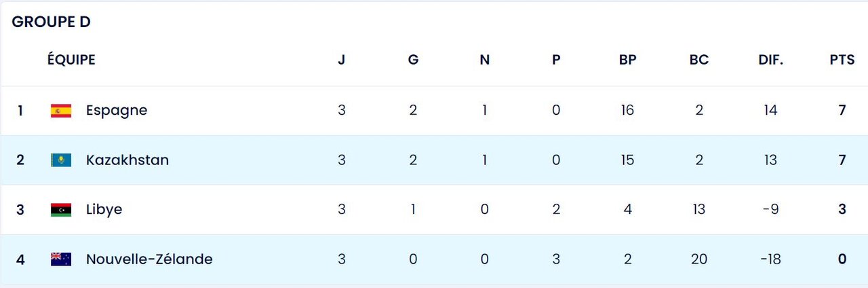This screenshot has height=288, width=868.
Task: Select the Nouvelle-Zélande team name
Action: 149,259
